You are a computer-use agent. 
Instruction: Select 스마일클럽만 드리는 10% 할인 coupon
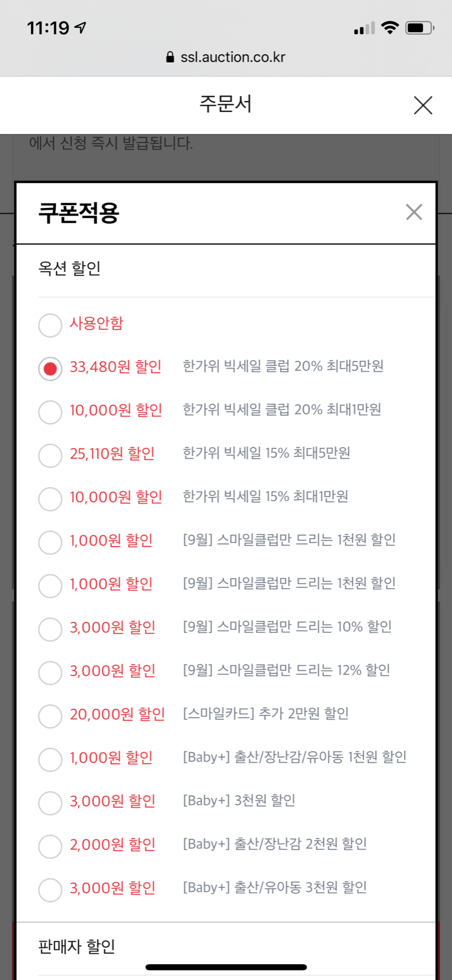tap(50, 629)
